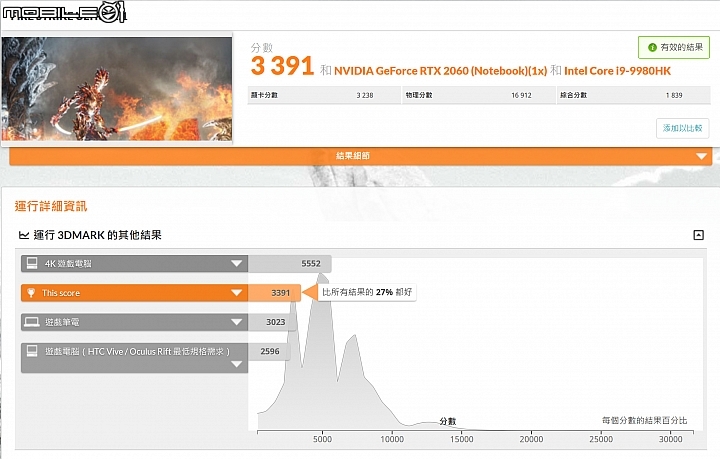Screen dimensions: 720x459
Task: Expand the HTC Vive / Oculus Rift row arrow
Action: pyautogui.click(x=236, y=364)
